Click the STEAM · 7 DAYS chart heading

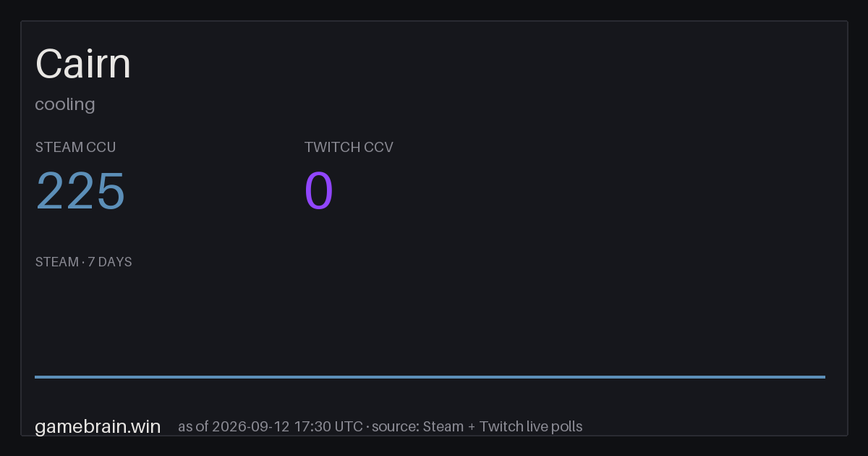pos(83,262)
